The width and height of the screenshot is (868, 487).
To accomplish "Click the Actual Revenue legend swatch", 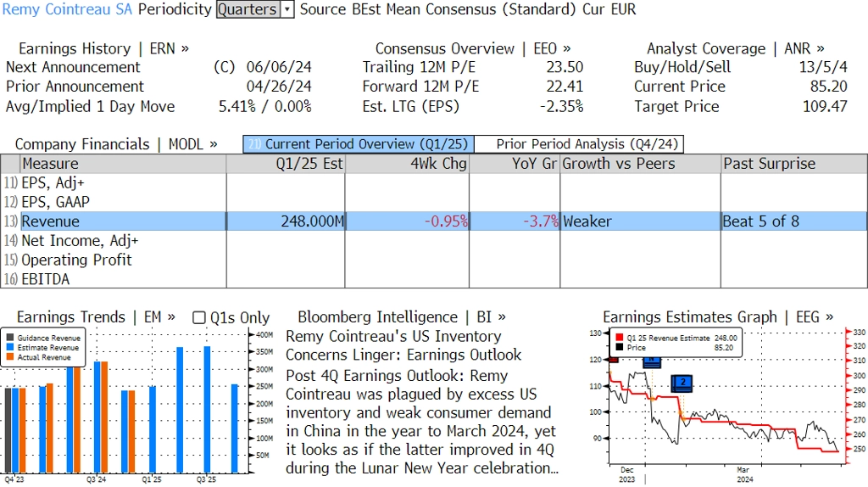I will tap(10, 357).
